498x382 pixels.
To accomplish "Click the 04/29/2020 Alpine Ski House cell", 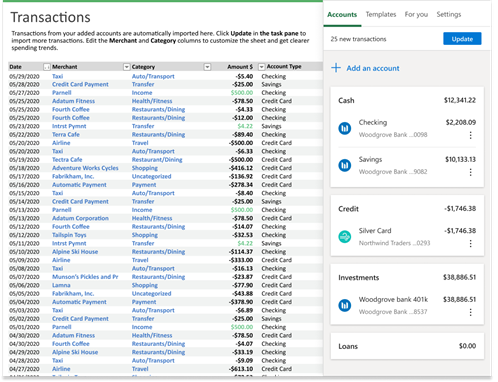I will (x=75, y=352).
